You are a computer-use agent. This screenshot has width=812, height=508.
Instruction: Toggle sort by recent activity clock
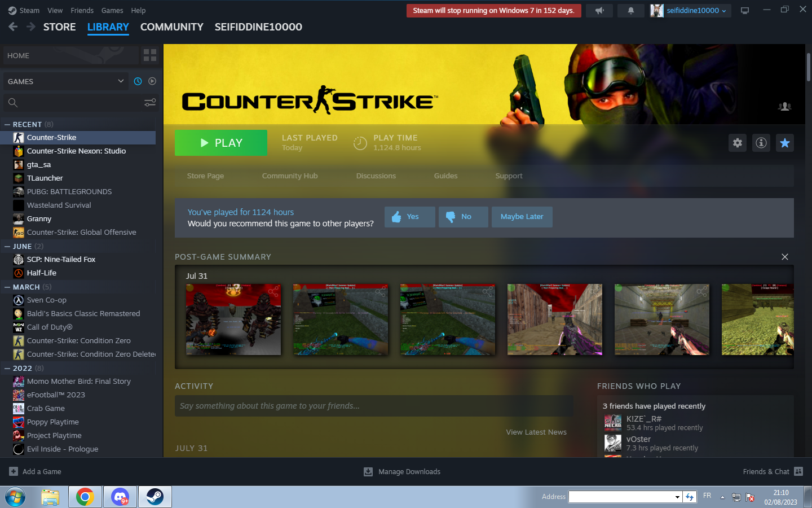(x=138, y=81)
